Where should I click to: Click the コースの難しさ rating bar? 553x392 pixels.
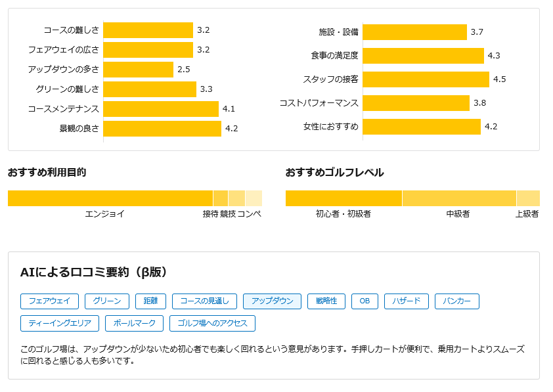point(148,30)
